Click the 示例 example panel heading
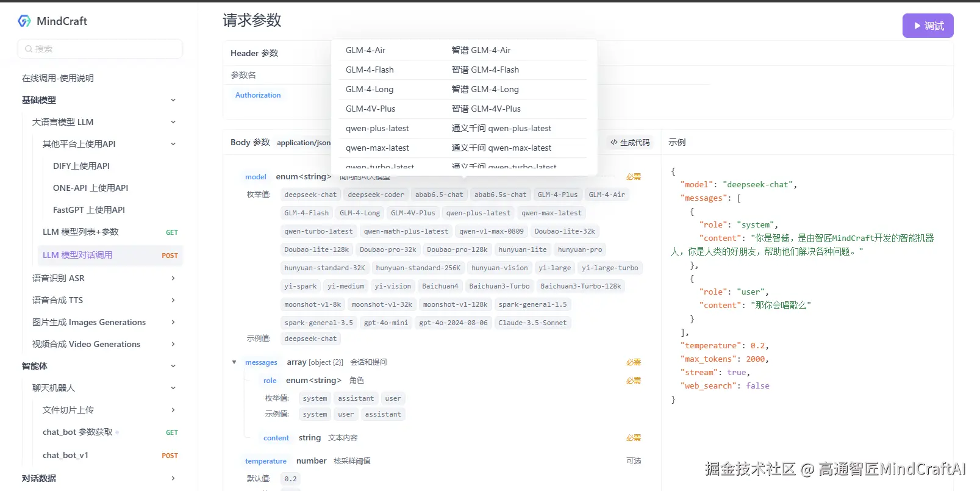The image size is (980, 491). (x=677, y=142)
